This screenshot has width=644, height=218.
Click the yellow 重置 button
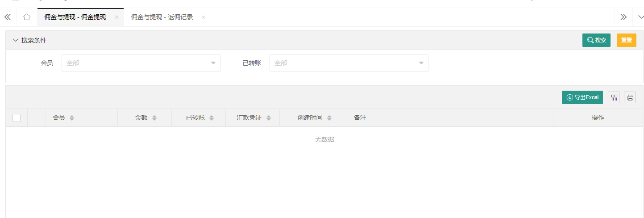pyautogui.click(x=626, y=40)
